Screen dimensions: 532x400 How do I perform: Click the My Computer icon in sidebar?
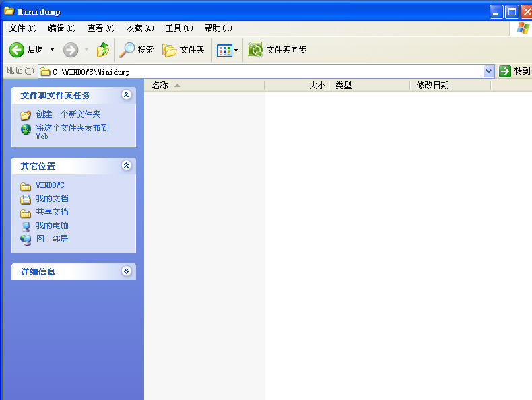click(x=26, y=227)
